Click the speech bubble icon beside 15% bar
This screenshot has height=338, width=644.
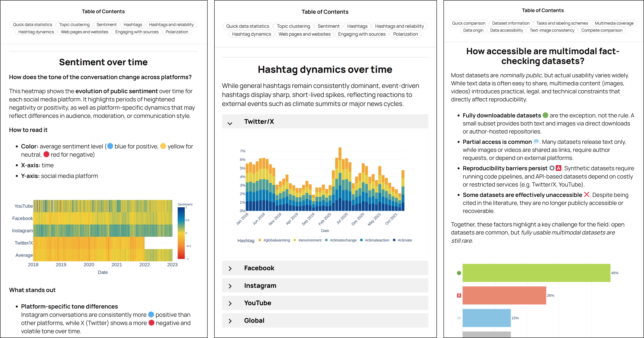459,318
